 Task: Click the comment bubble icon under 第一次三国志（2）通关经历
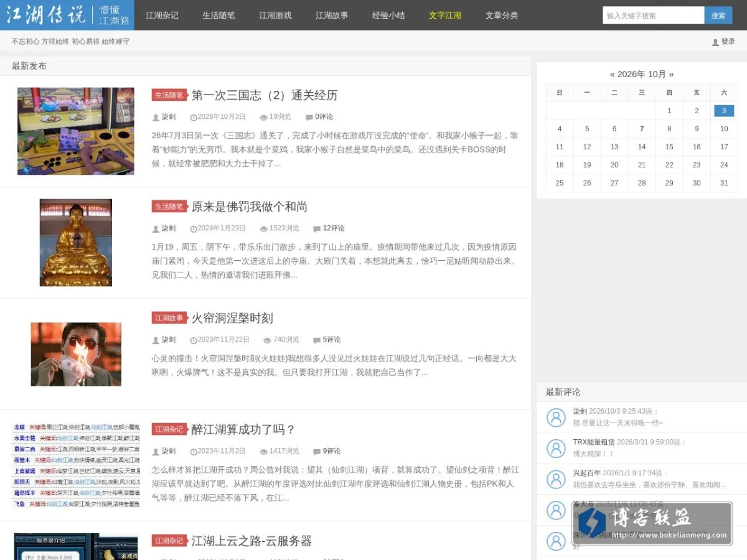coord(309,117)
